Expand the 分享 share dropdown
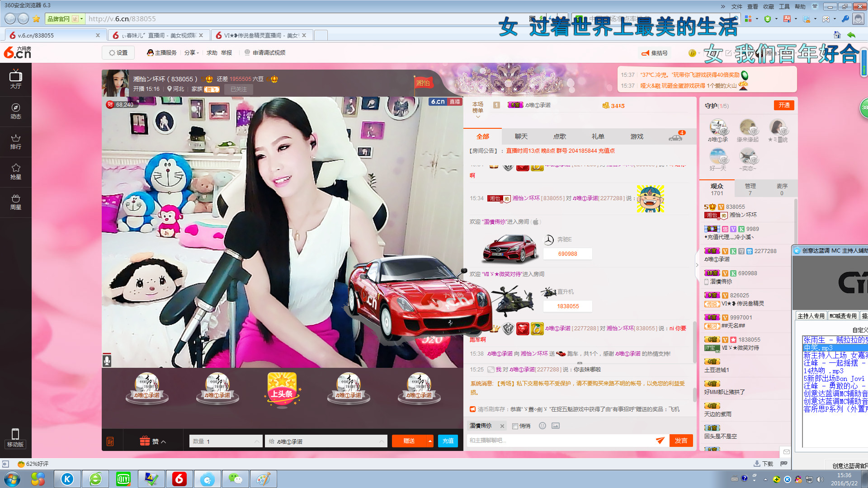This screenshot has height=488, width=868. [x=192, y=53]
